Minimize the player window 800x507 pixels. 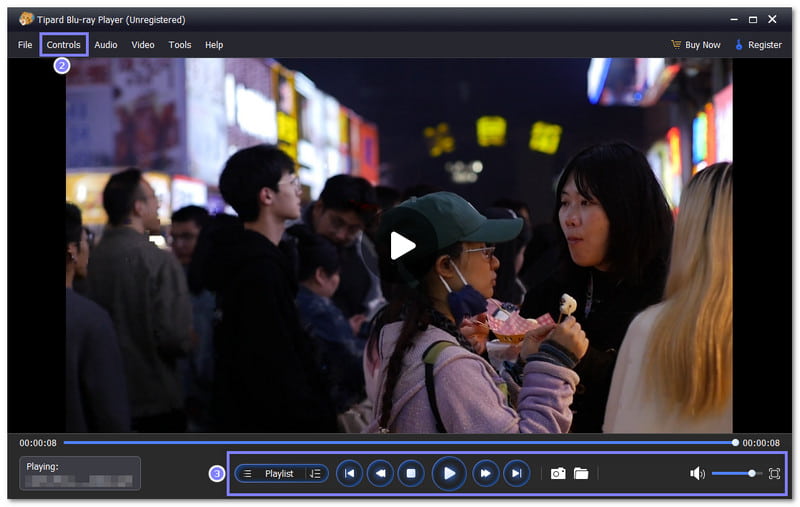(x=734, y=19)
